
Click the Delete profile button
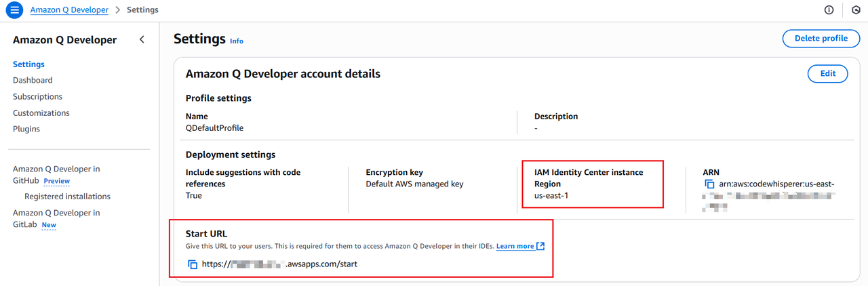(x=821, y=39)
